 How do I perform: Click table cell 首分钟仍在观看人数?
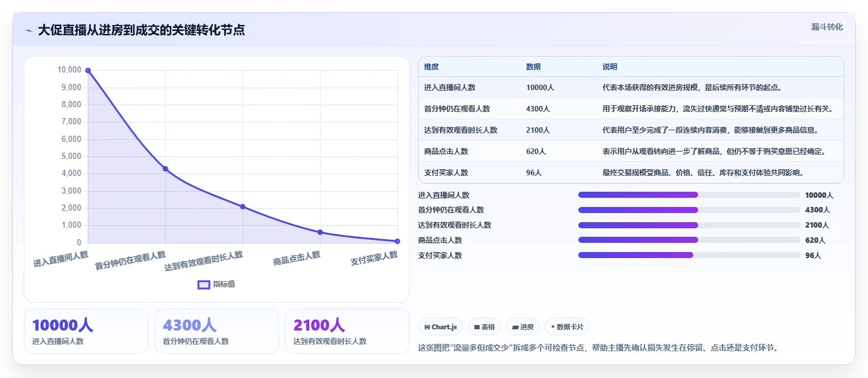457,109
